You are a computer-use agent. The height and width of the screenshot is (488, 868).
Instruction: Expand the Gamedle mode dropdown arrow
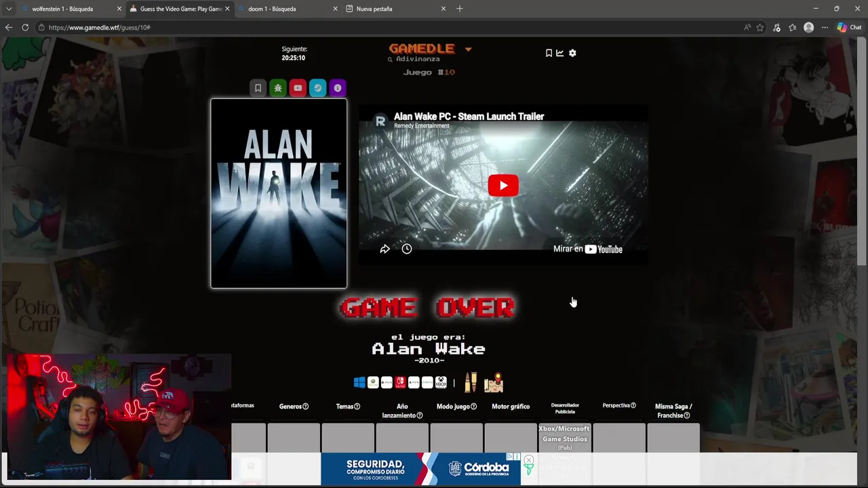(x=468, y=49)
